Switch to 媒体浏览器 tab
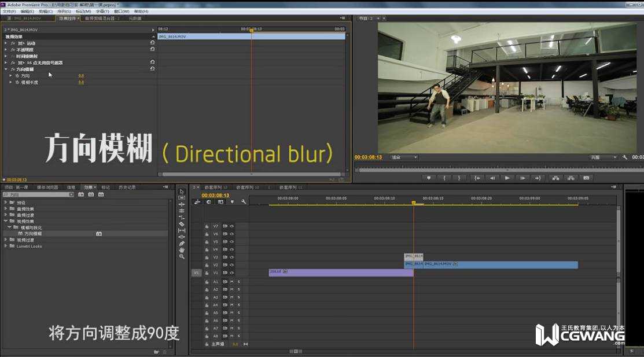This screenshot has width=644, height=357. point(47,187)
